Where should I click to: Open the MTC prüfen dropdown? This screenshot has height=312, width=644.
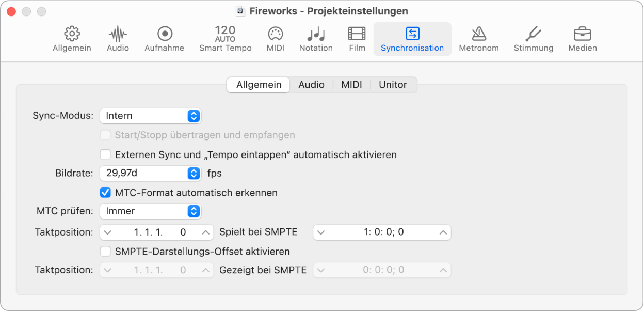pos(150,211)
